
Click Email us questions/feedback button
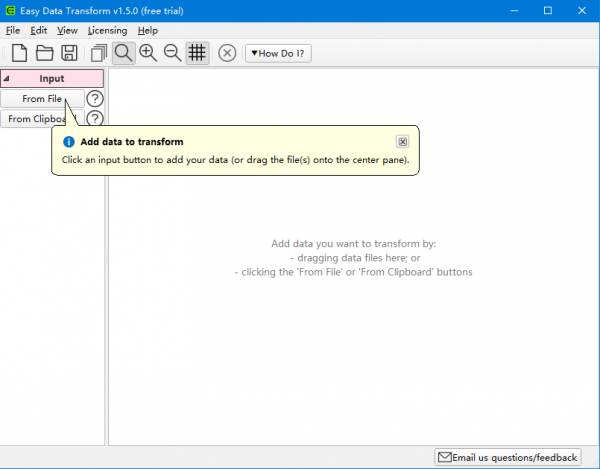508,457
